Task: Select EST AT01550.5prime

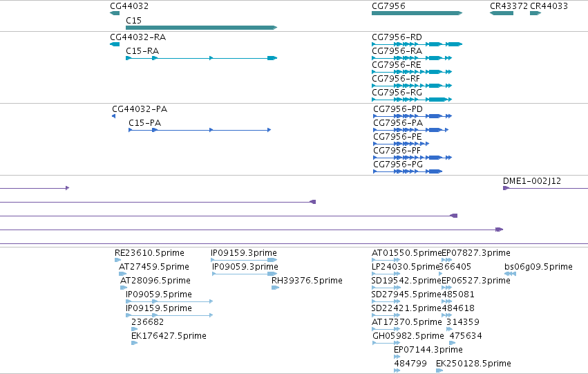Action: coord(386,260)
